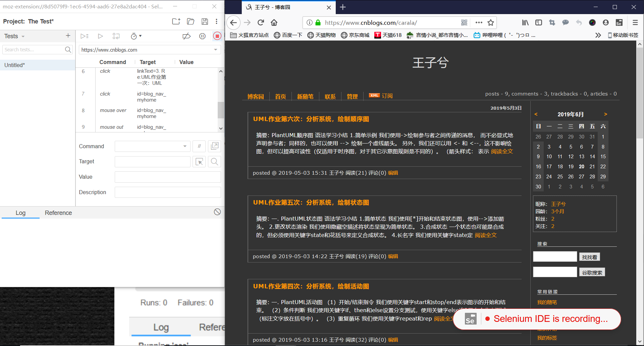
Task: Click the select target in page icon
Action: [199, 162]
